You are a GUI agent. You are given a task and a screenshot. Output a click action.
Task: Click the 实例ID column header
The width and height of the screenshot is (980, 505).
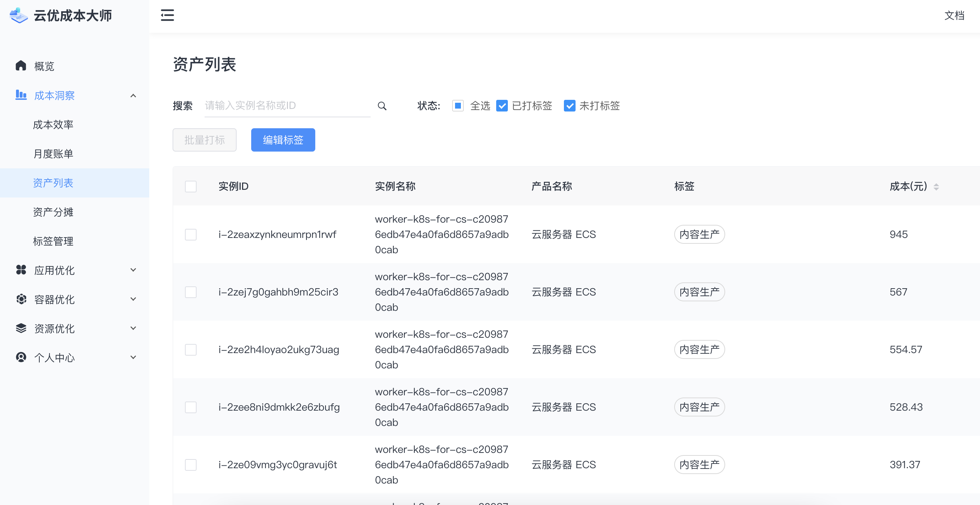point(233,187)
